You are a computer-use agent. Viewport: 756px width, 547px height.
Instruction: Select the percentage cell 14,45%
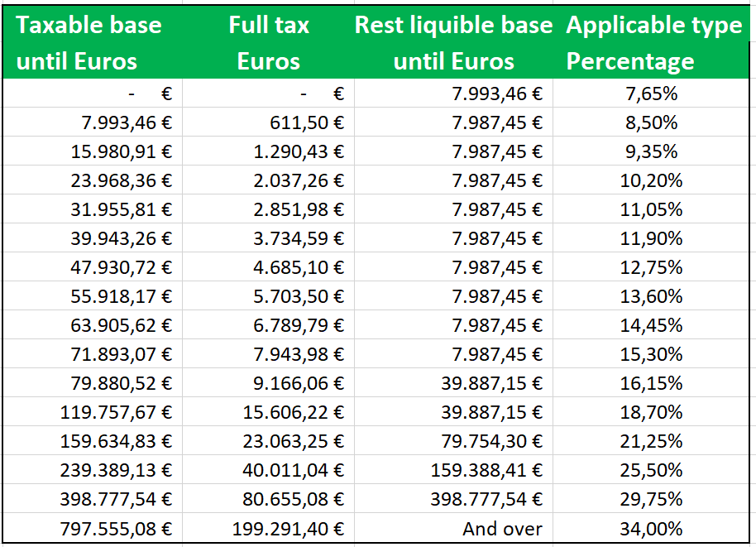(651, 325)
